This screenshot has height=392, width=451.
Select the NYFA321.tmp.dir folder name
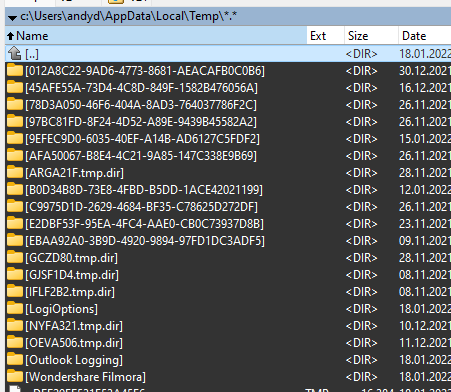[x=74, y=326]
